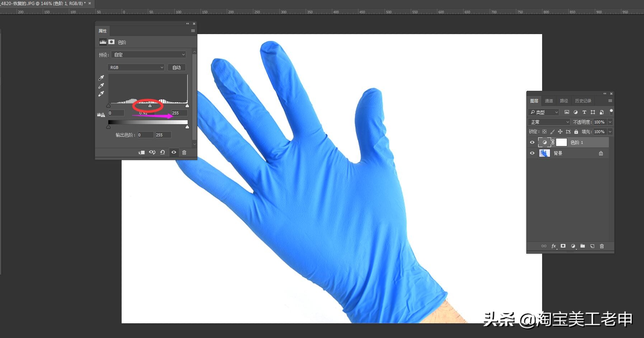The image size is (644, 338).
Task: Switch to the 通道 tab
Action: click(549, 101)
